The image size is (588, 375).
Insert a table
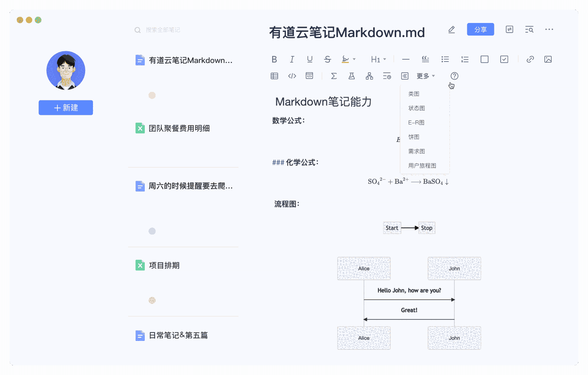[274, 76]
